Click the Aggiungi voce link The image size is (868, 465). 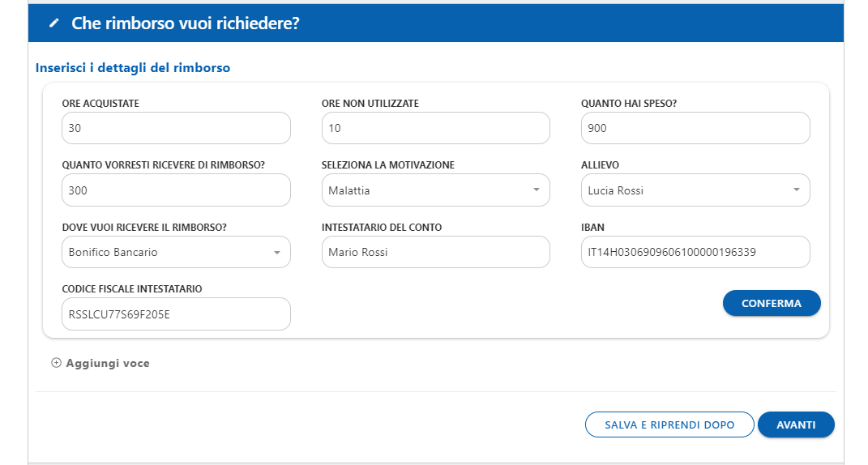108,363
